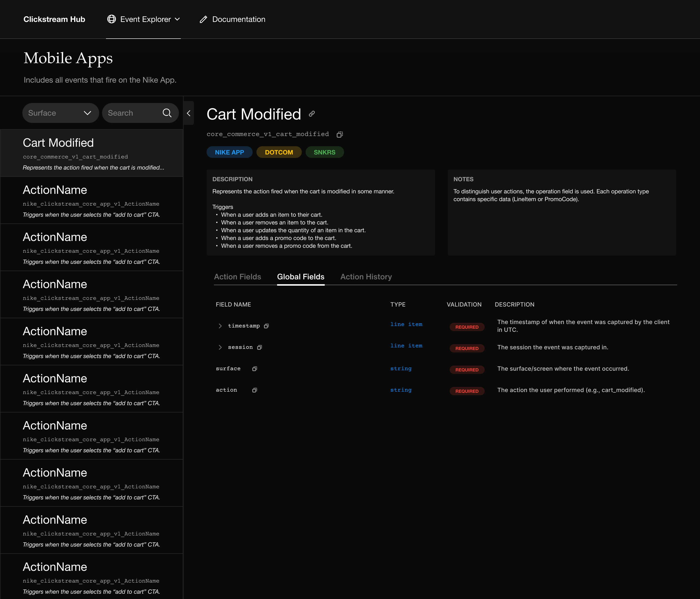Open the Action History tab

pos(366,276)
